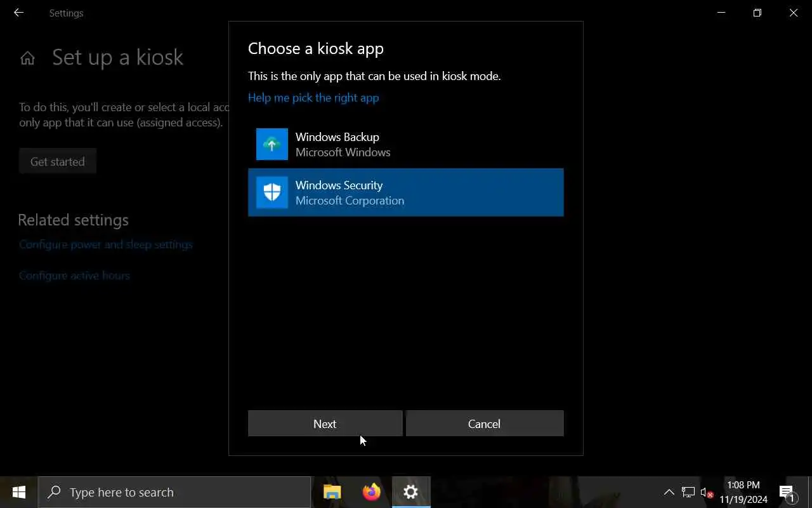Click the Settings gear taskbar icon
The height and width of the screenshot is (508, 812).
pos(411,492)
